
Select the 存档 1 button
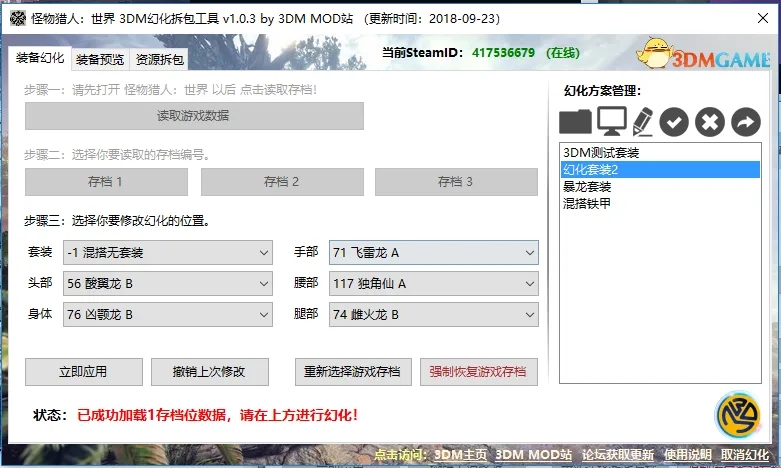[x=106, y=182]
